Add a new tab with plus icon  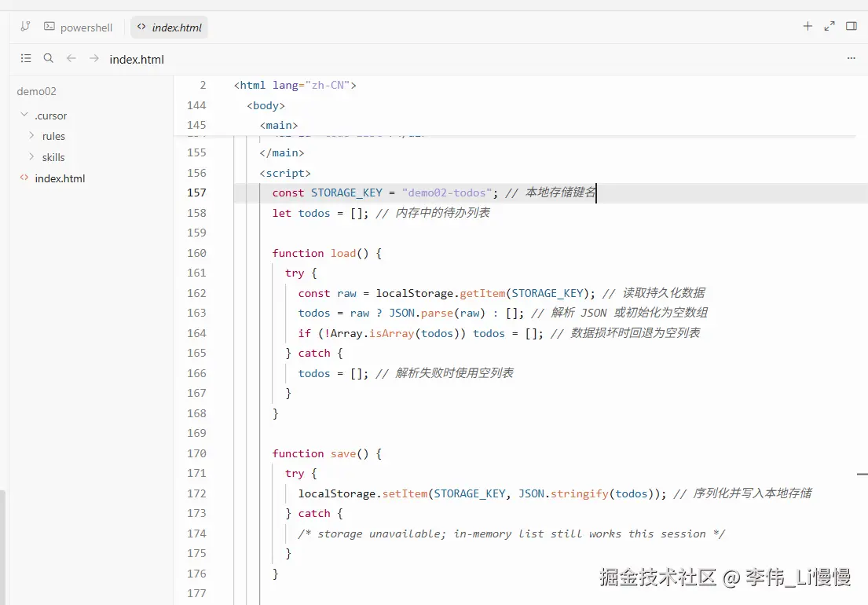tap(808, 26)
